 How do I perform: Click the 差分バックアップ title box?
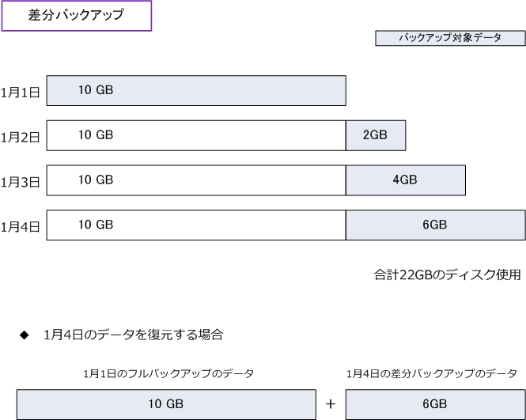77,16
